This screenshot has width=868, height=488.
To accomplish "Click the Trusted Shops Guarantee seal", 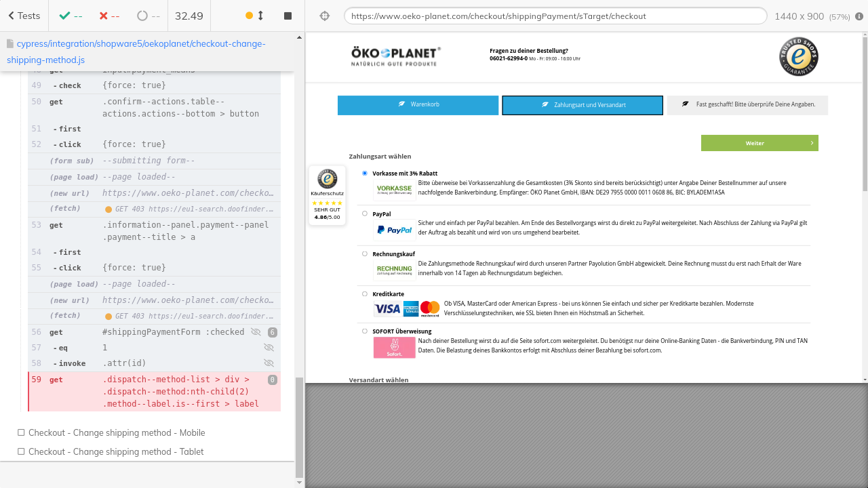I will [x=798, y=57].
